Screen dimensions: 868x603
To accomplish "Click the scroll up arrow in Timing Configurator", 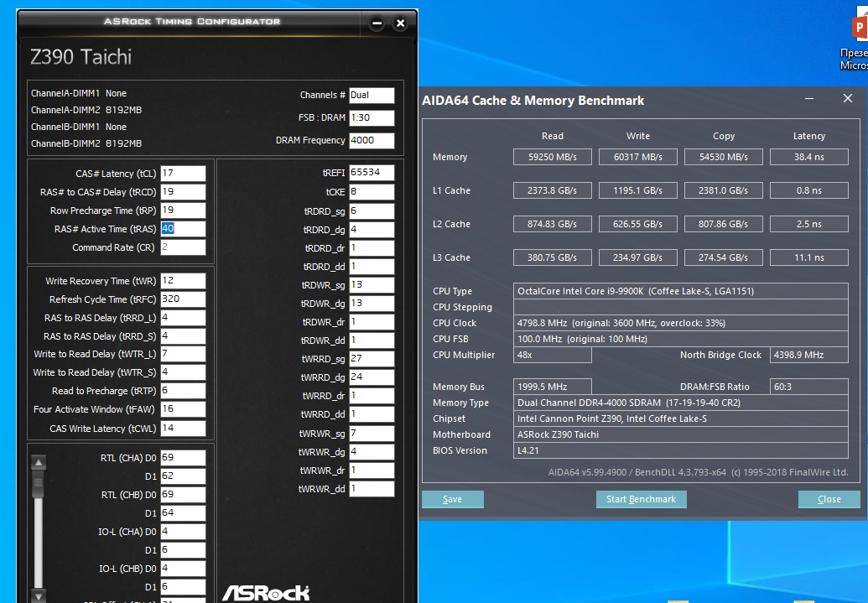I will click(x=39, y=462).
